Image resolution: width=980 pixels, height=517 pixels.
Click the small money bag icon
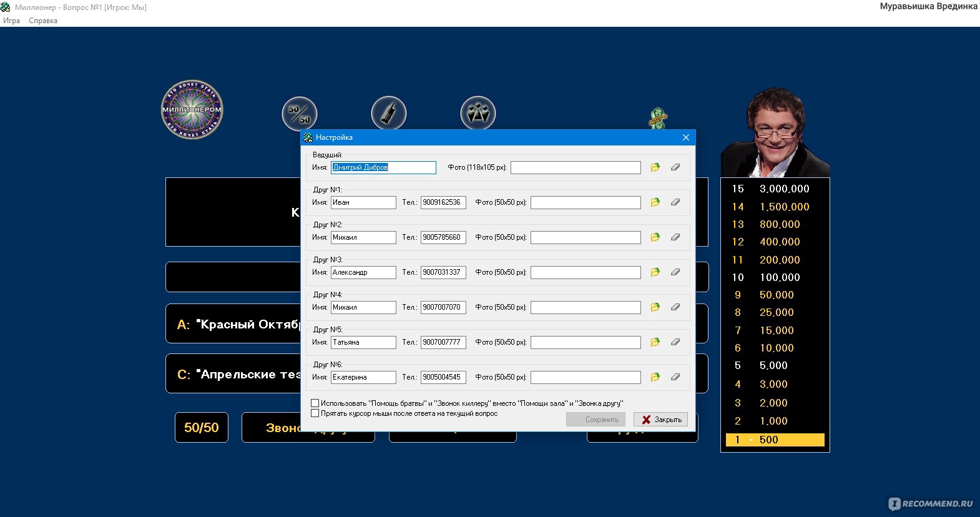658,118
